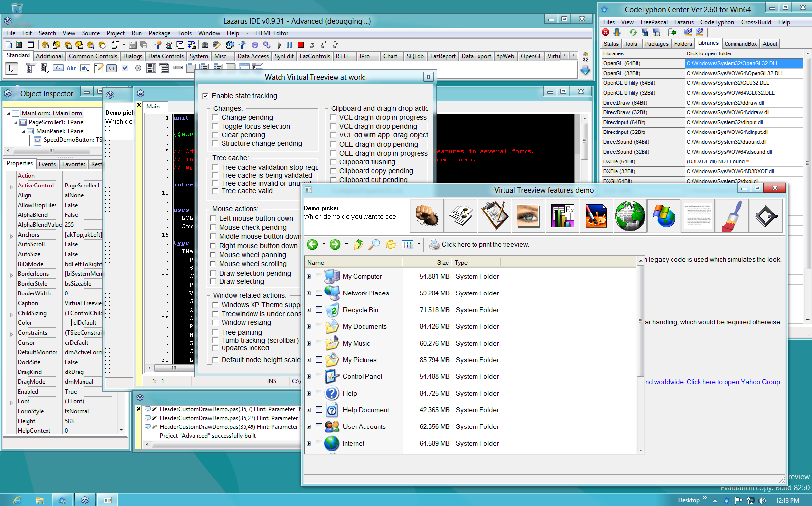Go up one folder level in the treeview demo

(358, 244)
